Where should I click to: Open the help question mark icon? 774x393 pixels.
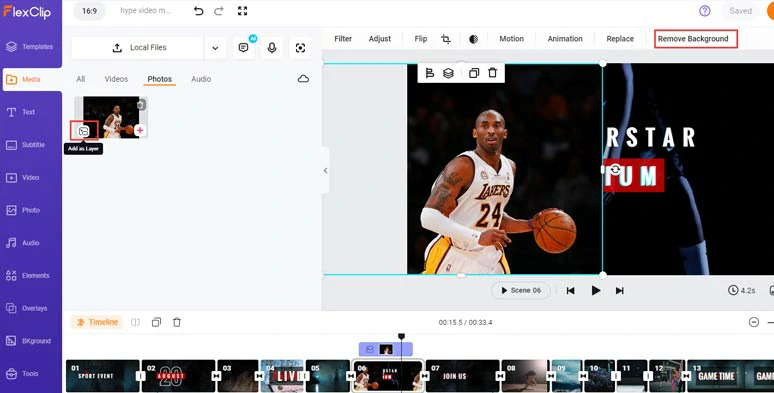pyautogui.click(x=704, y=11)
